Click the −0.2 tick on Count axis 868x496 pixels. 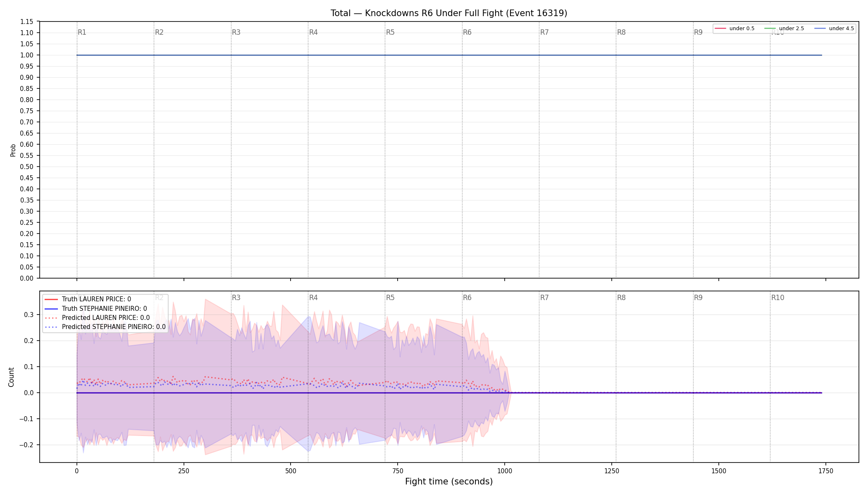(x=27, y=445)
